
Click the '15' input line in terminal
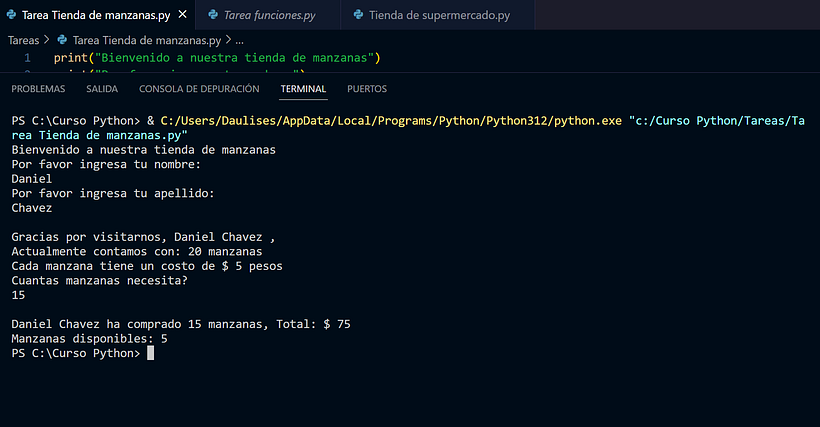(18, 295)
